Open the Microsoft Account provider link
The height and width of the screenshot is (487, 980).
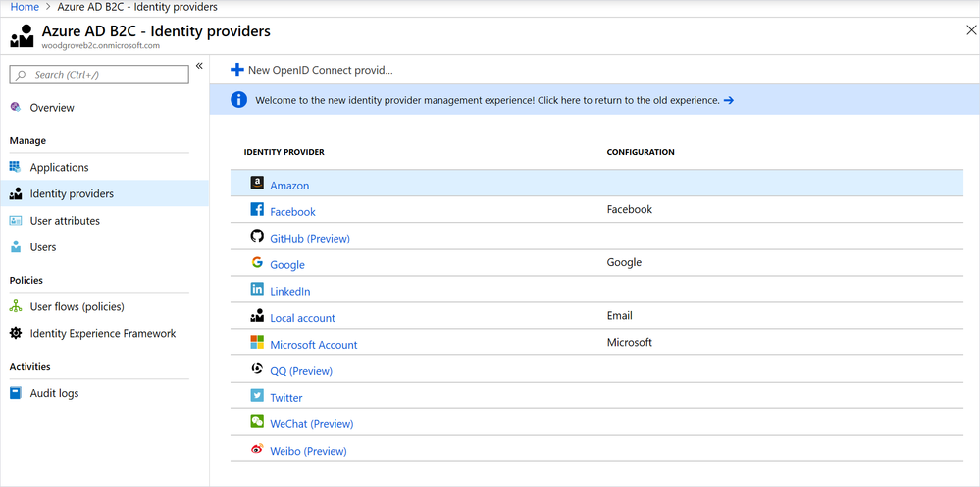coord(314,345)
